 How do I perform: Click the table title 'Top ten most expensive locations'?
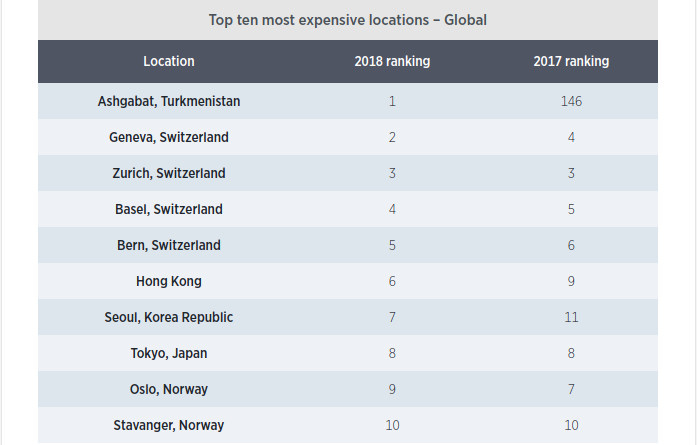click(x=347, y=20)
